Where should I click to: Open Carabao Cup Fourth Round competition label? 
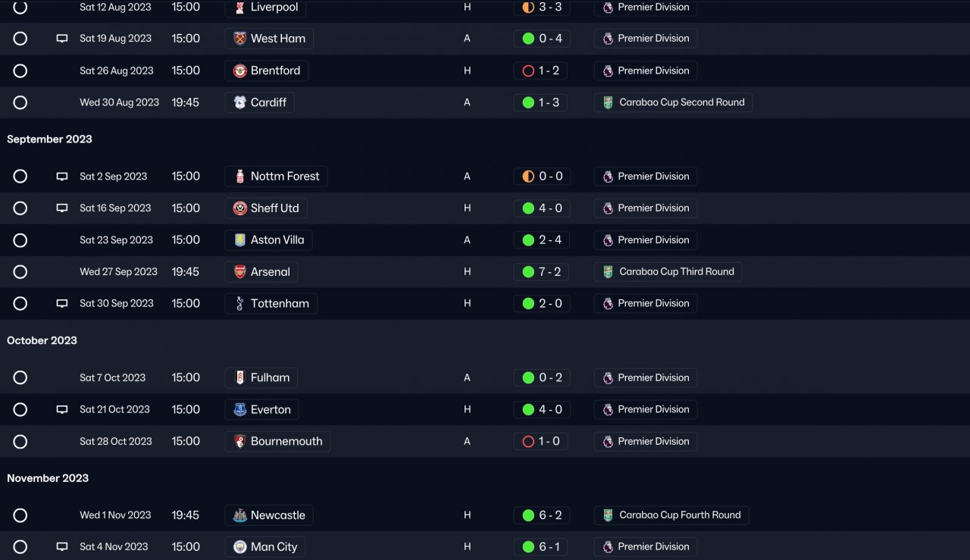tap(671, 515)
